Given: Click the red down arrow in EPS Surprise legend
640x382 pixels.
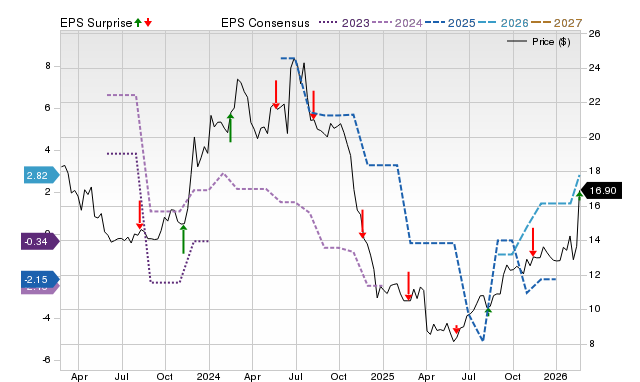Looking at the screenshot, I should point(148,23).
